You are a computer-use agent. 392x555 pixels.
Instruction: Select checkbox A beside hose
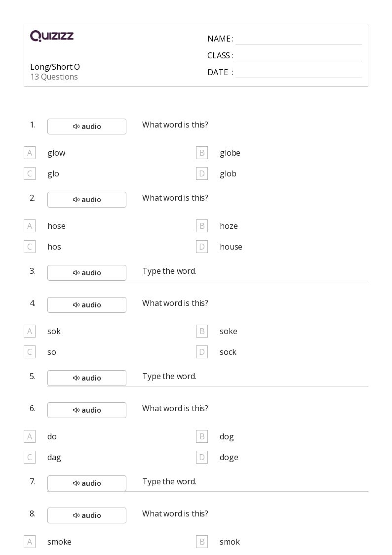30,226
